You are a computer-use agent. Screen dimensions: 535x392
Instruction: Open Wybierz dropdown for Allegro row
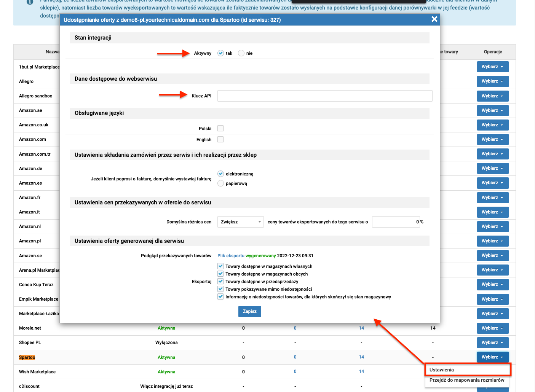493,81
